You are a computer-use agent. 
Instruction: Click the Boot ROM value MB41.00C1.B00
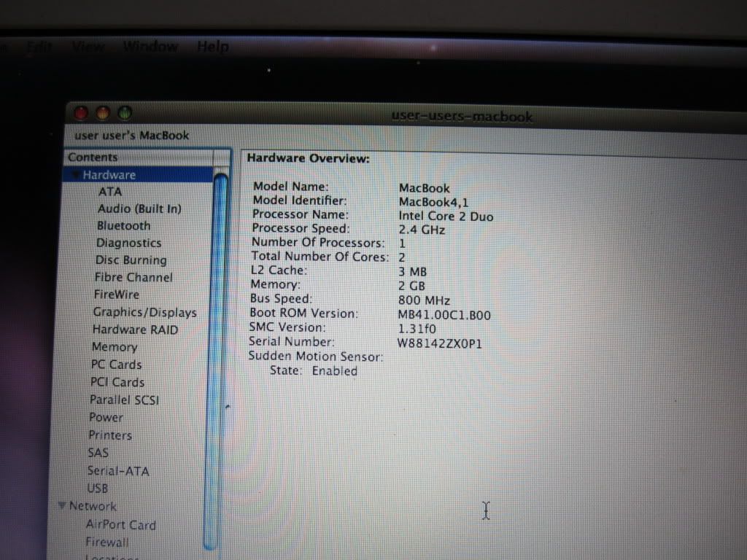[x=444, y=315]
